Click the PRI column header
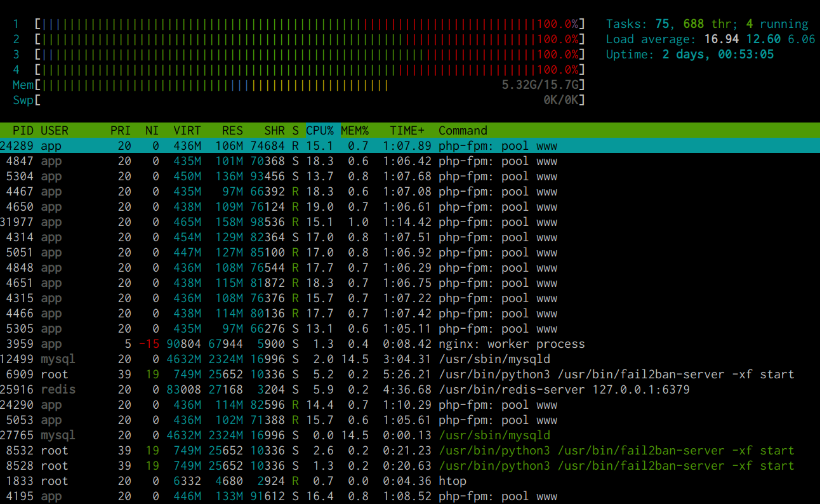The width and height of the screenshot is (820, 504). tap(121, 131)
